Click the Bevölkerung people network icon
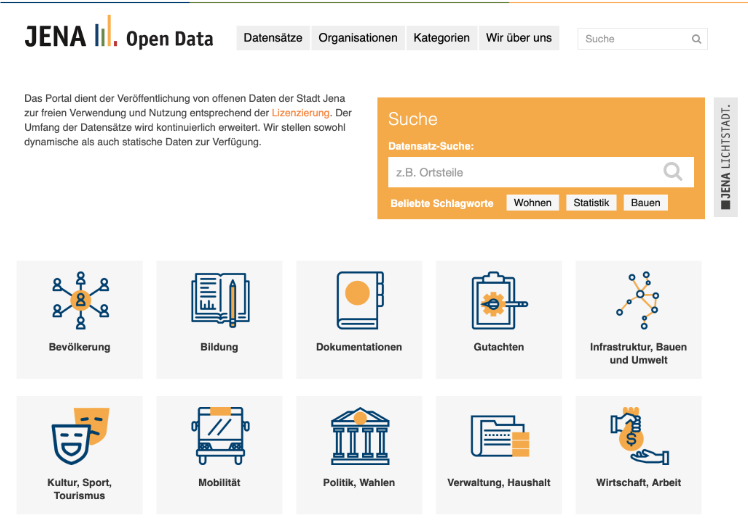The image size is (748, 529). [80, 299]
